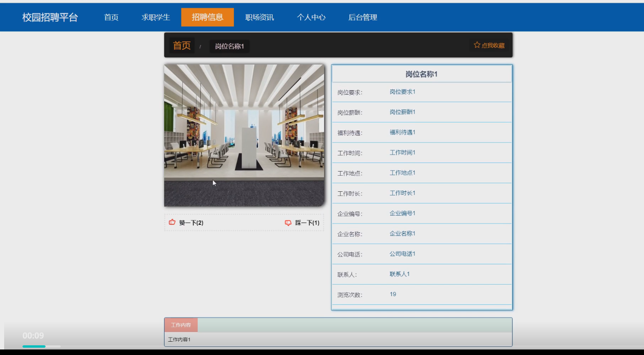Go to 后台管理 in the navigation
Screen dimensions: 644x355
pyautogui.click(x=363, y=17)
